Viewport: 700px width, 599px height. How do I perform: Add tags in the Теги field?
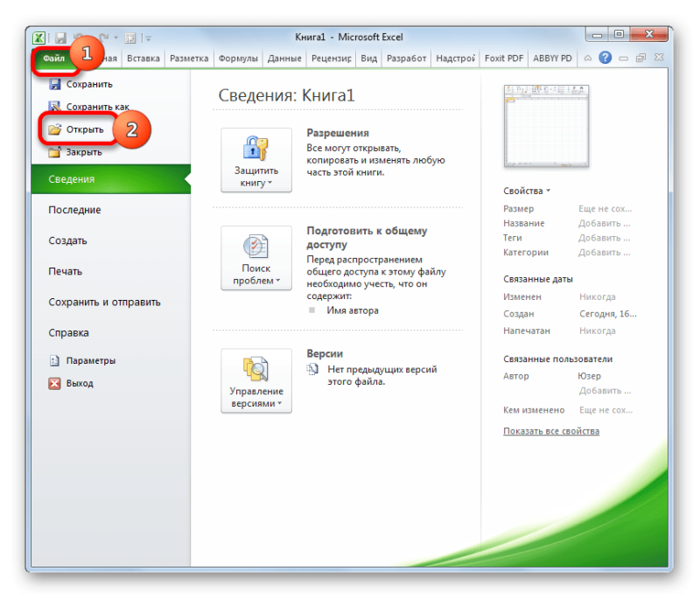point(604,238)
